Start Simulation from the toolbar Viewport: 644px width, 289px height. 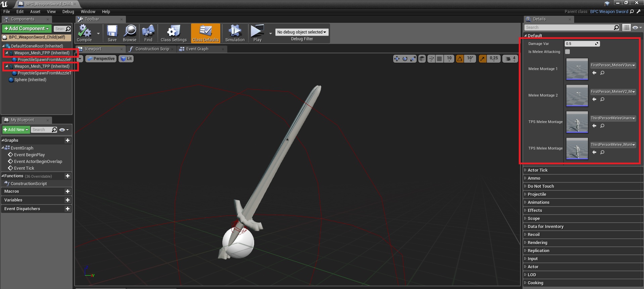pos(235,33)
